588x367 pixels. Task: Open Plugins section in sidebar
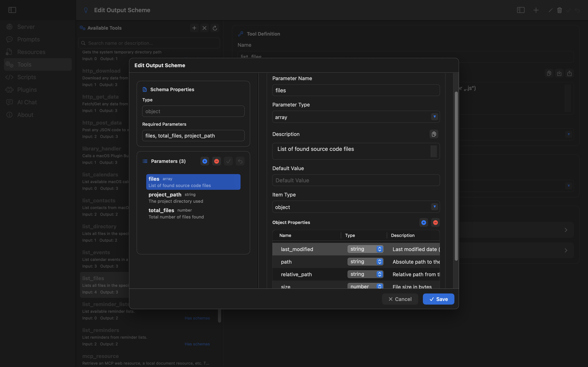[38, 90]
